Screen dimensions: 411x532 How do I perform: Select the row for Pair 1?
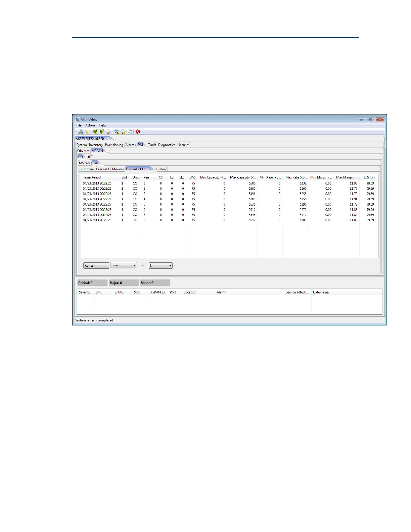pyautogui.click(x=229, y=183)
